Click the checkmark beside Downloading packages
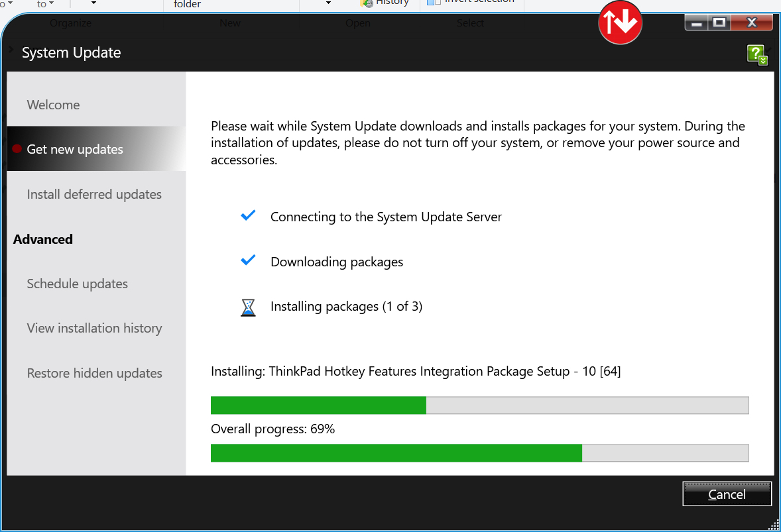 [x=248, y=260]
